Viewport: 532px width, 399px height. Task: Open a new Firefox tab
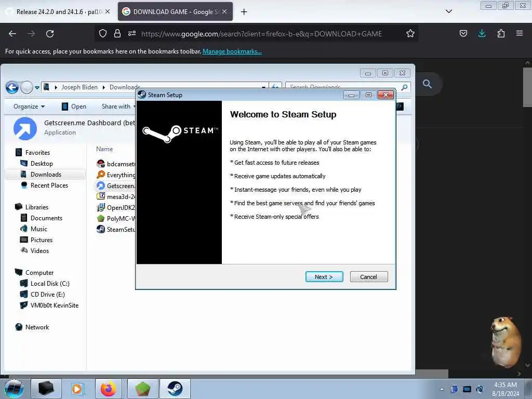coord(244,12)
